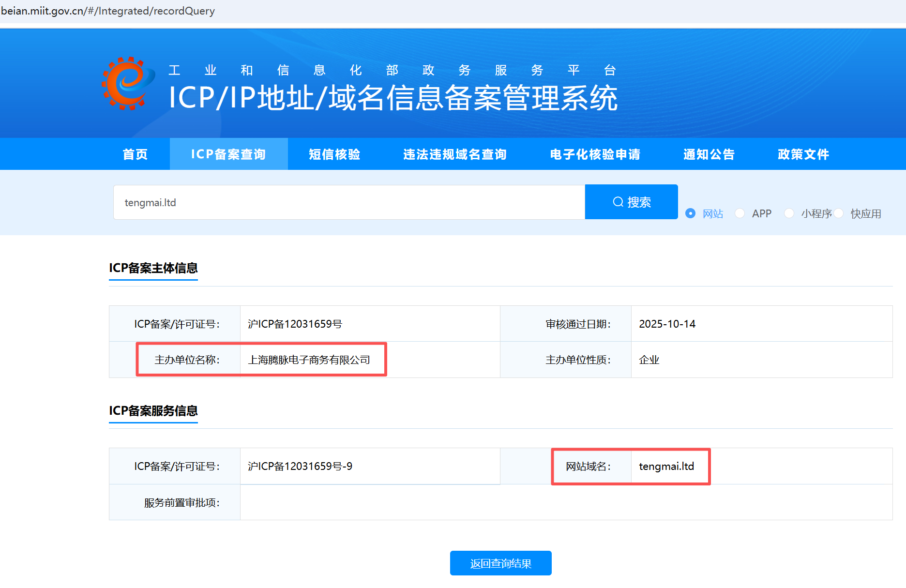Open 电子化核验申请 menu item
This screenshot has height=588, width=906.
tap(595, 154)
